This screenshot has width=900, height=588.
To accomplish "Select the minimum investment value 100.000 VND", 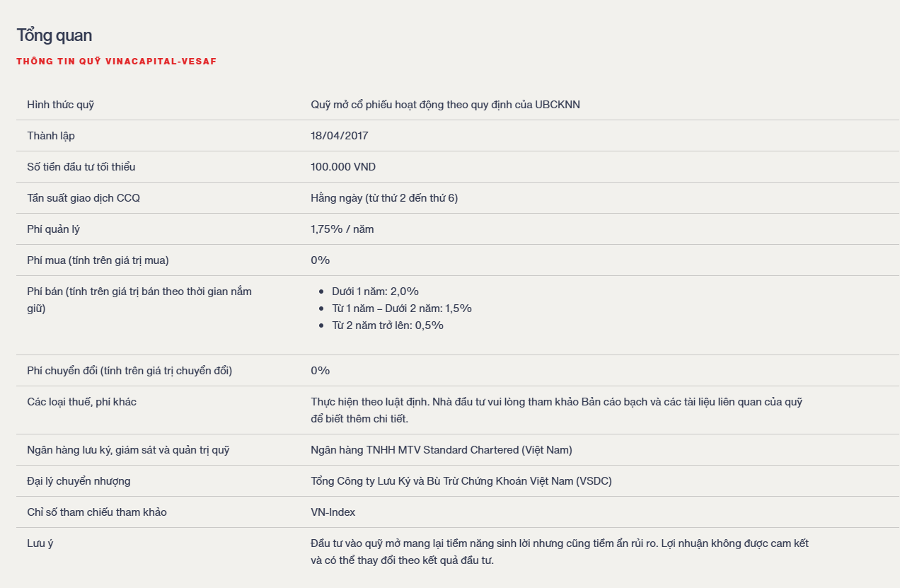I will click(343, 167).
